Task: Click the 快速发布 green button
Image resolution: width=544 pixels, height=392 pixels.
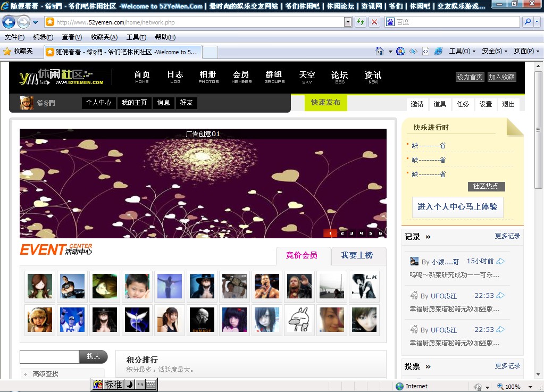Action: (325, 102)
